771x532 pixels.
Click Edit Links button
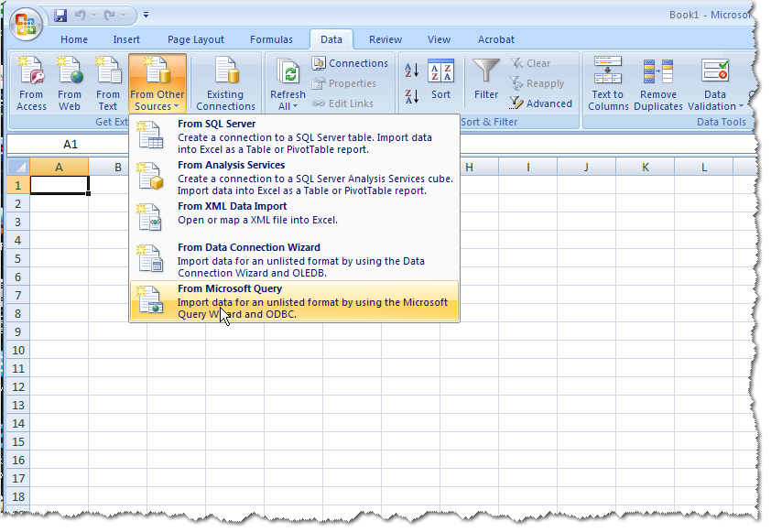click(343, 103)
